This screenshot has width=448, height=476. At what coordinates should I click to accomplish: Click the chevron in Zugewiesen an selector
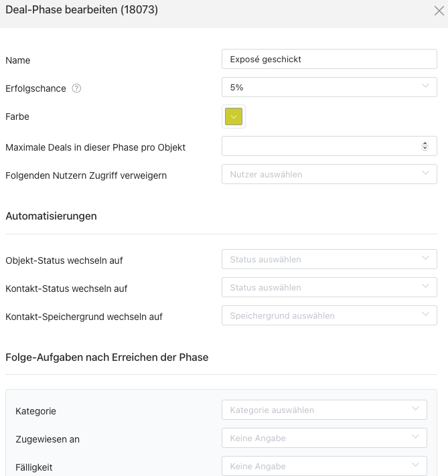(x=415, y=437)
